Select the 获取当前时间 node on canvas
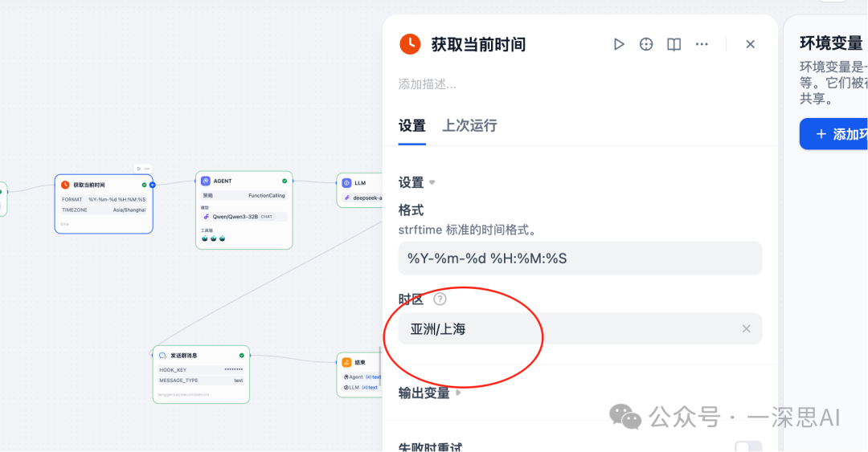 tap(104, 204)
